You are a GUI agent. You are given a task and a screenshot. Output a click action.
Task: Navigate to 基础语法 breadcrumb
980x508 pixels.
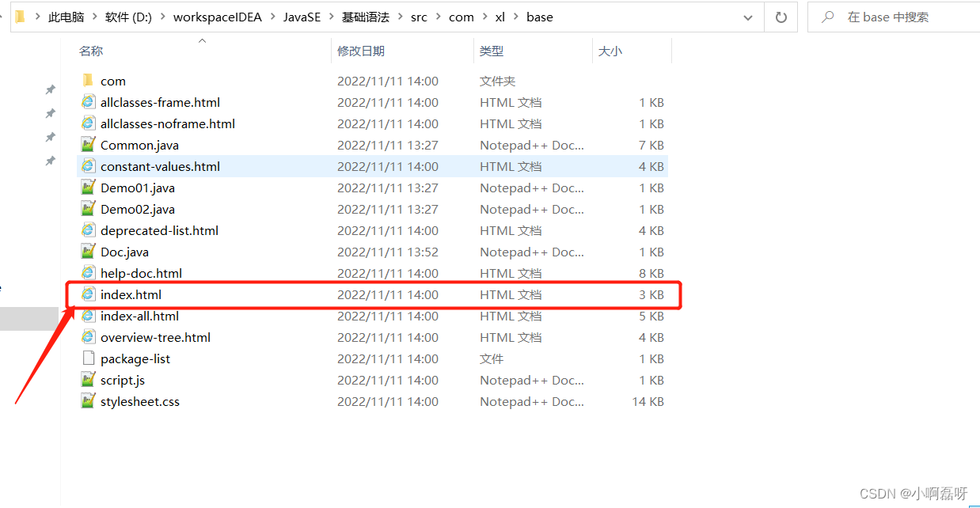click(x=365, y=17)
